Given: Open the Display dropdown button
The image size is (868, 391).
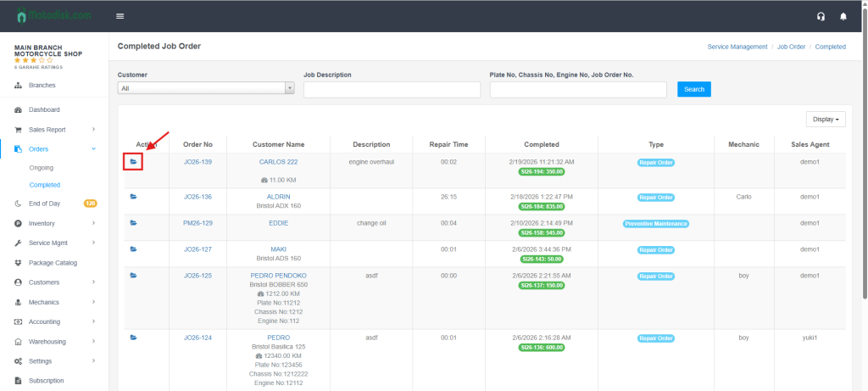Looking at the screenshot, I should coord(825,120).
